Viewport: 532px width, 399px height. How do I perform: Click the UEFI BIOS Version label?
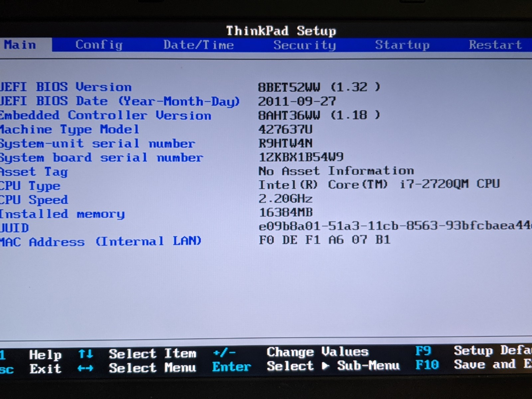66,87
